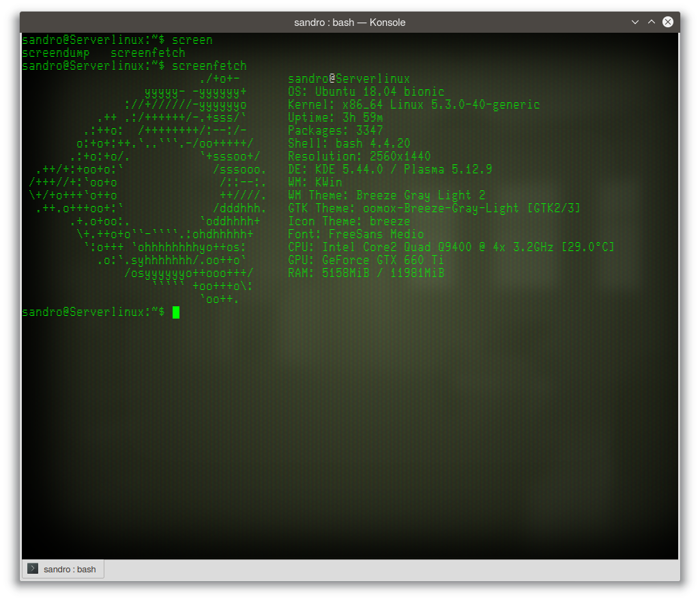Click the terminal icon in bash tab
This screenshot has width=700, height=601.
[x=33, y=568]
